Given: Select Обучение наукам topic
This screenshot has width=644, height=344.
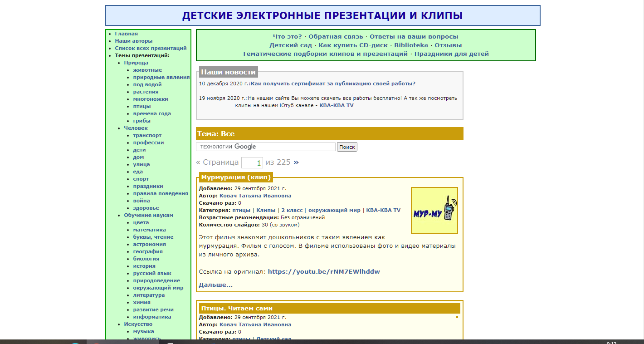Looking at the screenshot, I should 149,215.
